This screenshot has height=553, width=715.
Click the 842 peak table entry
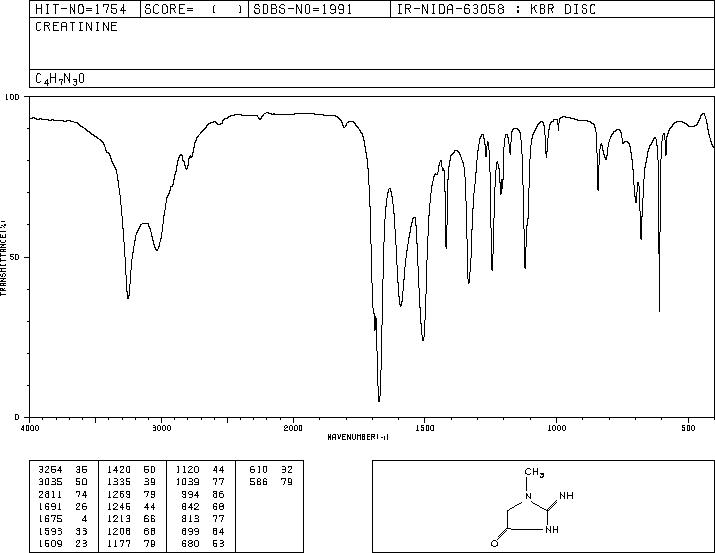190,506
